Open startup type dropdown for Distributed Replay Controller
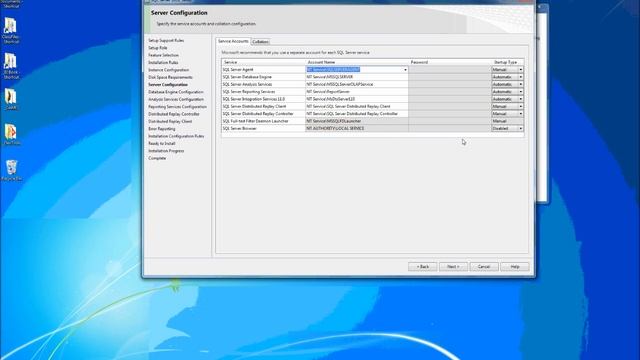The height and width of the screenshot is (360, 640). click(x=520, y=114)
